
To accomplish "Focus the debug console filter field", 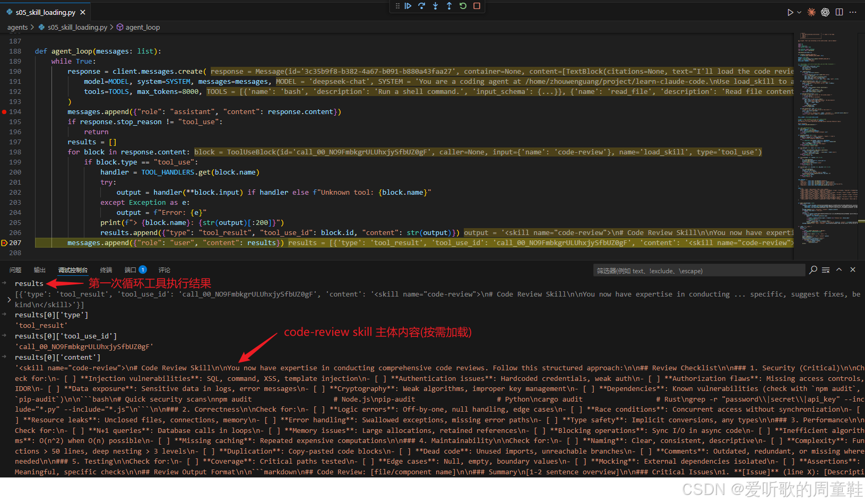I will 699,271.
